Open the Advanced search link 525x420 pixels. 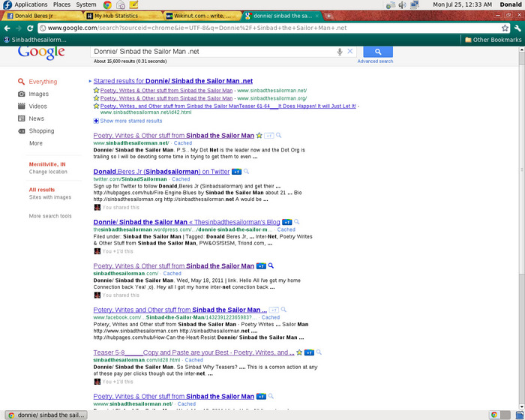pyautogui.click(x=375, y=61)
